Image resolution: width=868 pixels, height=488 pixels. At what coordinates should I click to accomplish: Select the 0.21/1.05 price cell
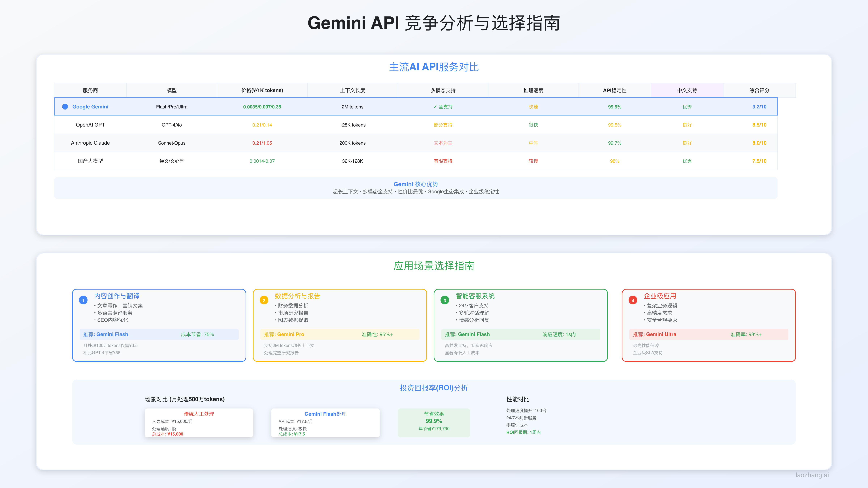click(262, 143)
